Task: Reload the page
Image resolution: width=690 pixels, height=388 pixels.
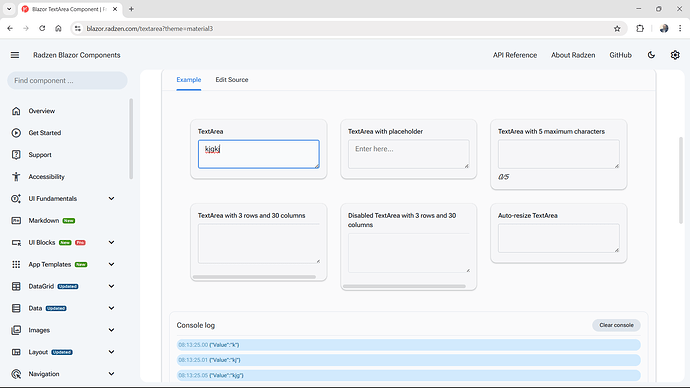Action: pyautogui.click(x=42, y=29)
